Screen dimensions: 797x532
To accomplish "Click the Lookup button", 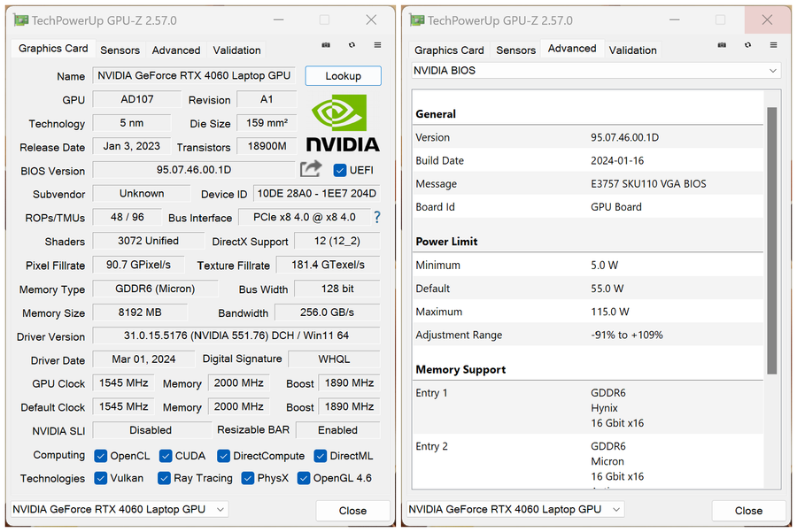I will (x=343, y=76).
